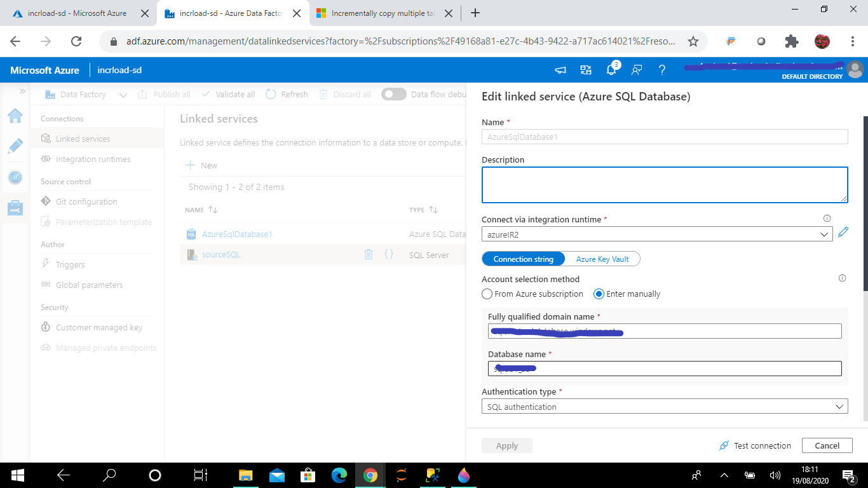Screen dimensions: 868x488
Task: Bookmark this page with the star icon
Action: 693,41
